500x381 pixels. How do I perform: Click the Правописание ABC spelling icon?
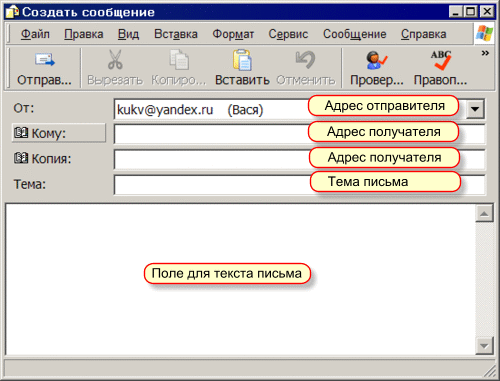(x=441, y=60)
